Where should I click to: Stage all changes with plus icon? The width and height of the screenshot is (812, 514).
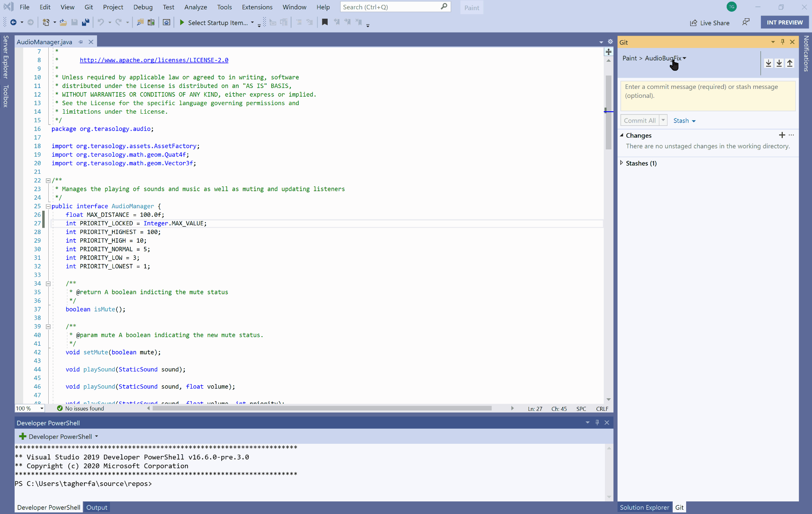782,135
